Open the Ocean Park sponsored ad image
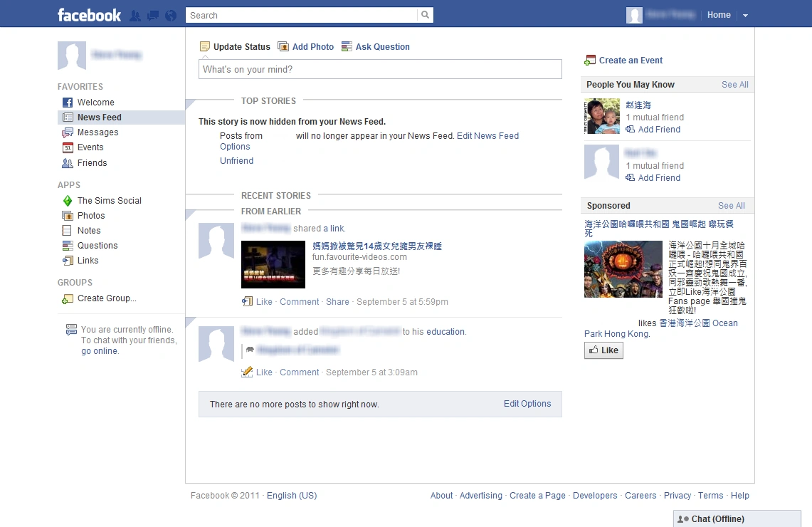812x527 pixels. pyautogui.click(x=623, y=269)
